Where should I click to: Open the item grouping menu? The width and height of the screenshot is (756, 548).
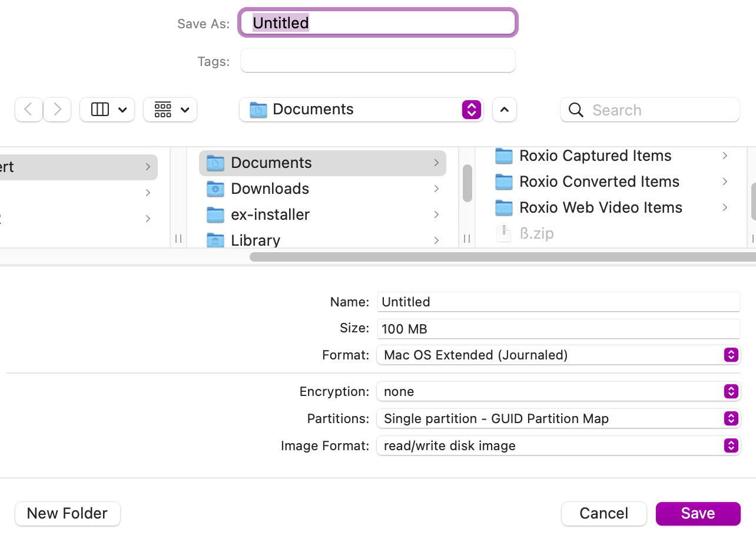click(x=170, y=110)
